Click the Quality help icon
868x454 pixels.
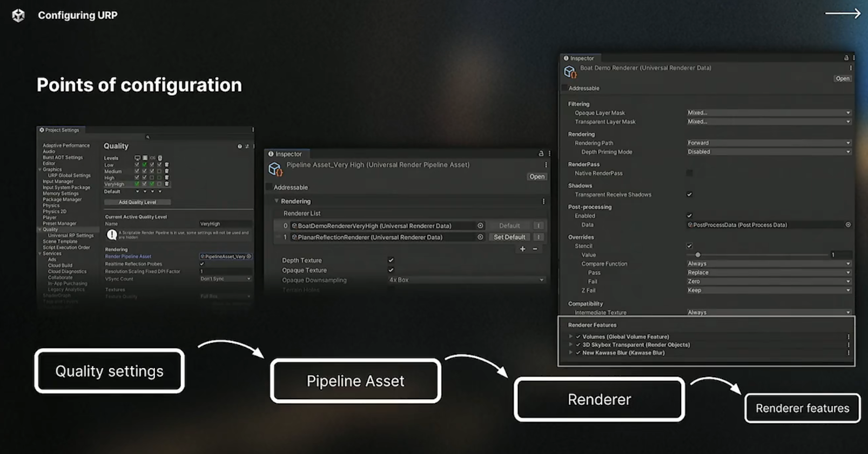(240, 146)
